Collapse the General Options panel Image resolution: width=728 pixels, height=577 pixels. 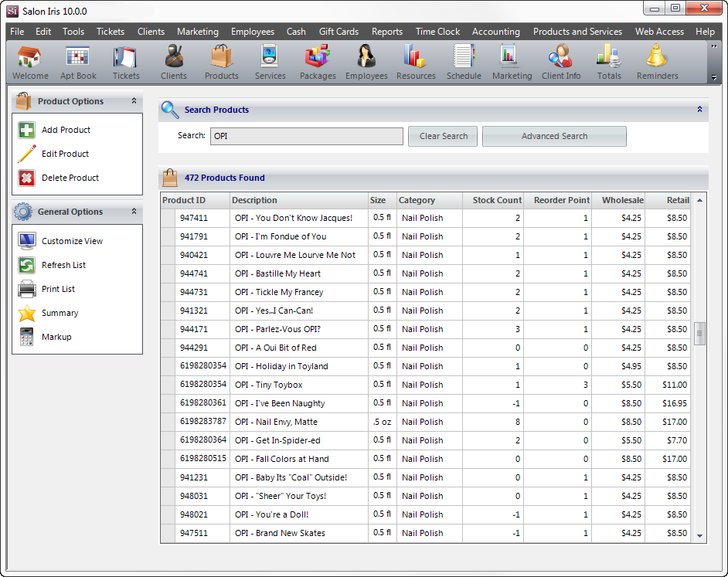click(134, 212)
